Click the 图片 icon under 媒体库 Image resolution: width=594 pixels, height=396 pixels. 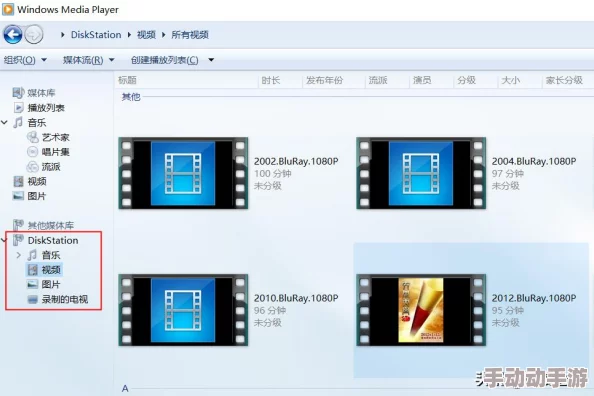[x=18, y=196]
